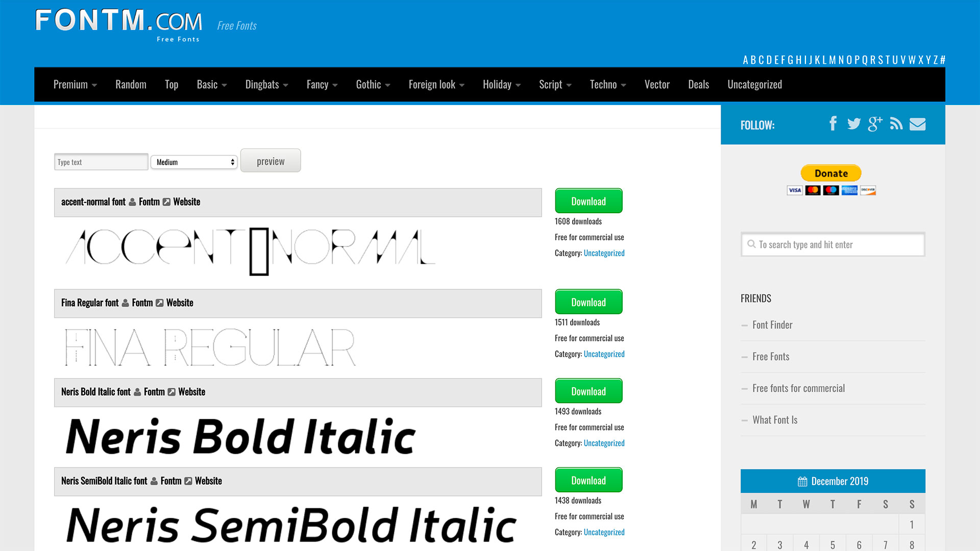Click the preview button to preview text
The image size is (980, 551).
pos(271,161)
